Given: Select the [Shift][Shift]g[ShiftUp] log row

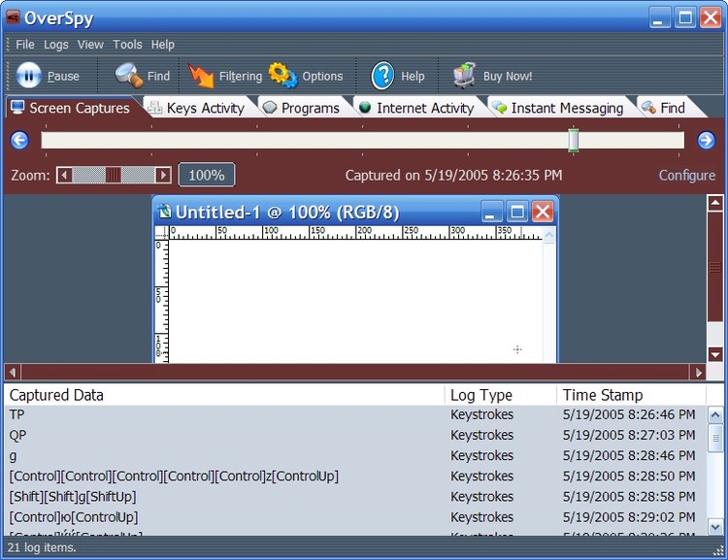Looking at the screenshot, I should click(355, 496).
